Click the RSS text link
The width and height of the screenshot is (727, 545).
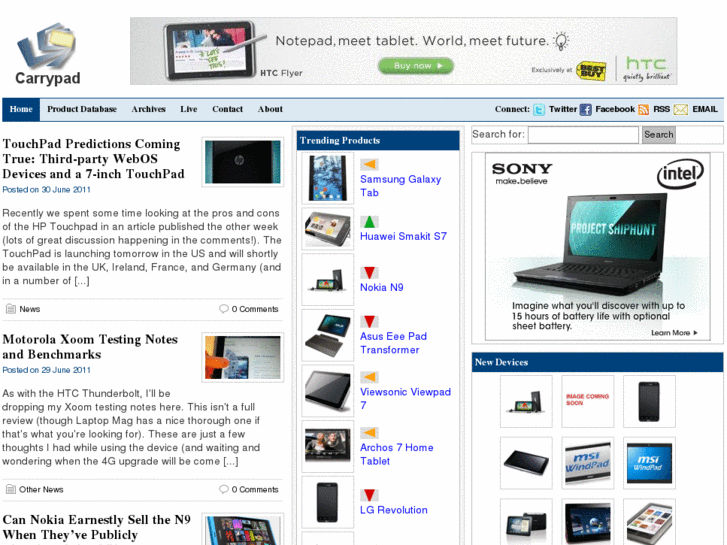click(662, 109)
